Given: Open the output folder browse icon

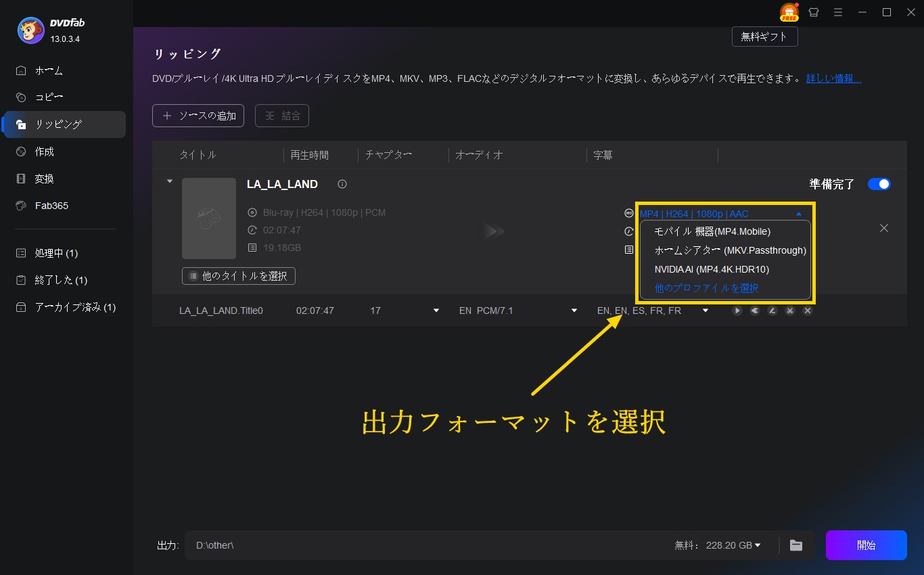Looking at the screenshot, I should (x=796, y=545).
